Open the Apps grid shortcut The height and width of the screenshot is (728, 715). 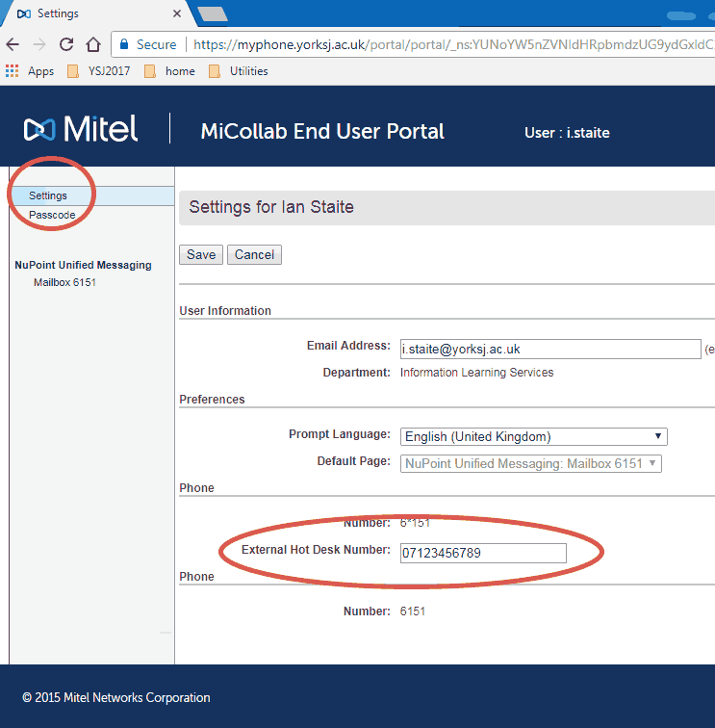(x=30, y=71)
